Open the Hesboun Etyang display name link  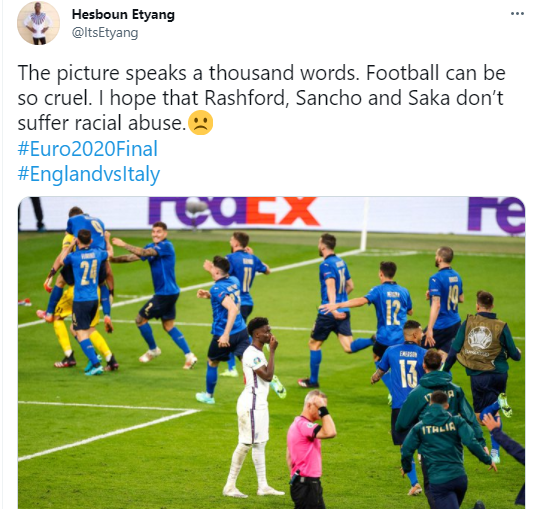click(x=123, y=14)
